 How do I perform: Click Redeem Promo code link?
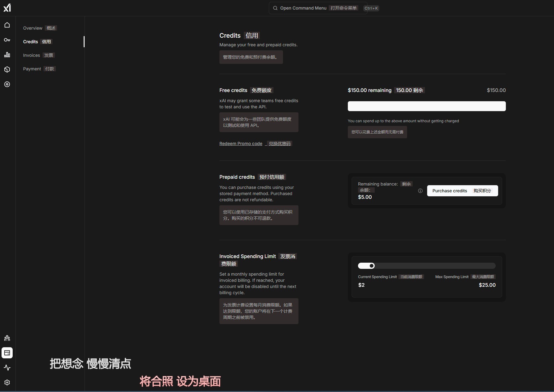coord(241,144)
